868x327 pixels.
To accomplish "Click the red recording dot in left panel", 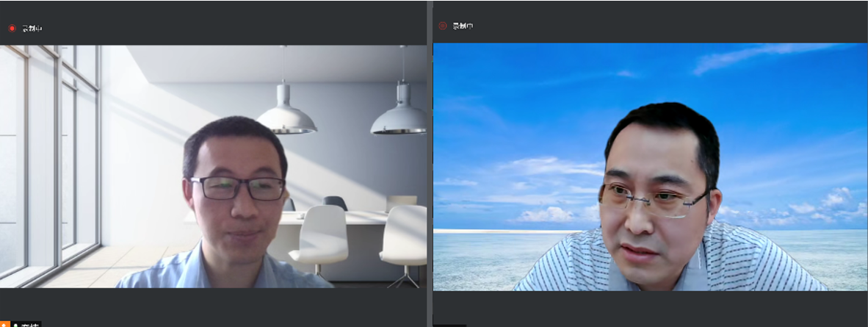I will [12, 29].
